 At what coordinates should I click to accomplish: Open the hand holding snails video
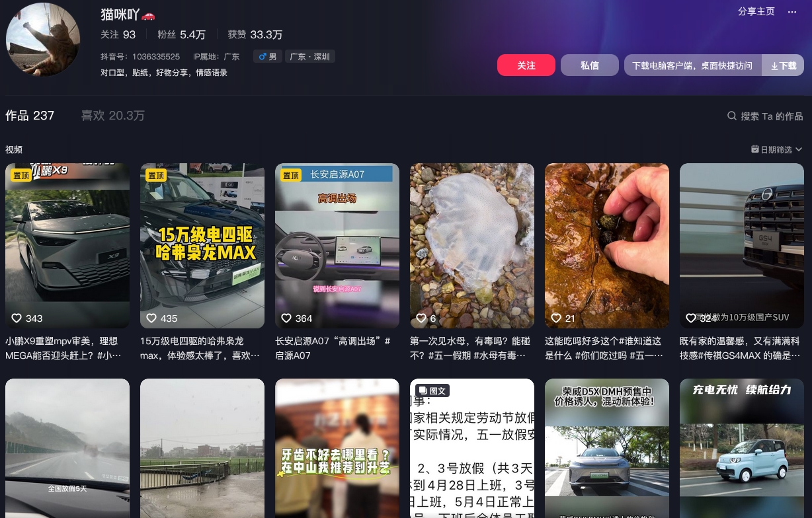[x=607, y=246]
